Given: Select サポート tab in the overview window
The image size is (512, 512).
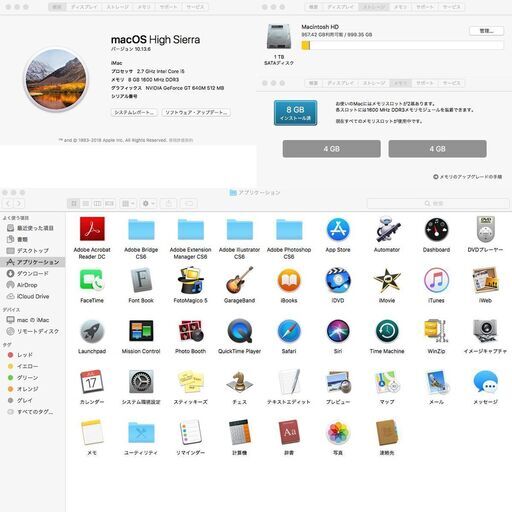Looking at the screenshot, I should (x=168, y=7).
